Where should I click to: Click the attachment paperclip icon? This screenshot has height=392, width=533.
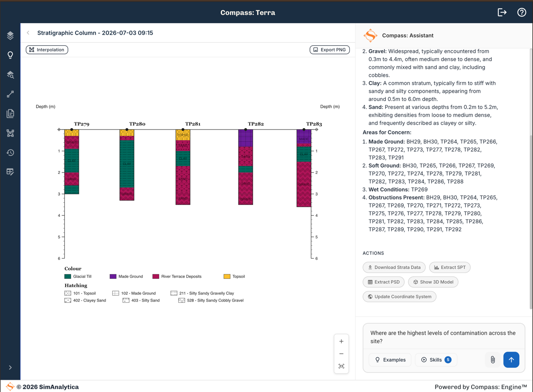(x=493, y=360)
